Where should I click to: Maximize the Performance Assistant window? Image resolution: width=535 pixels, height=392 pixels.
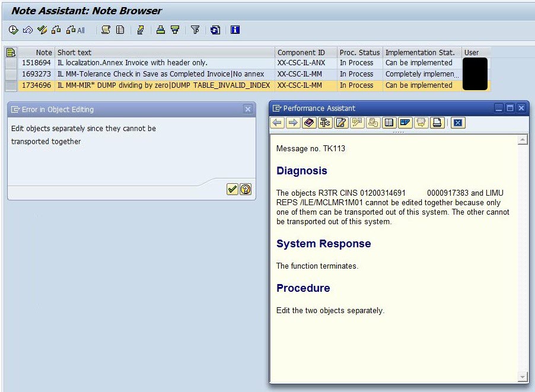[510, 108]
